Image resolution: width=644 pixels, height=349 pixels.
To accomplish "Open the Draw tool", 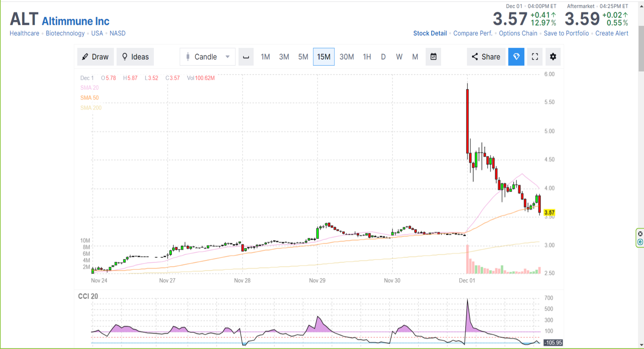I will click(x=96, y=57).
